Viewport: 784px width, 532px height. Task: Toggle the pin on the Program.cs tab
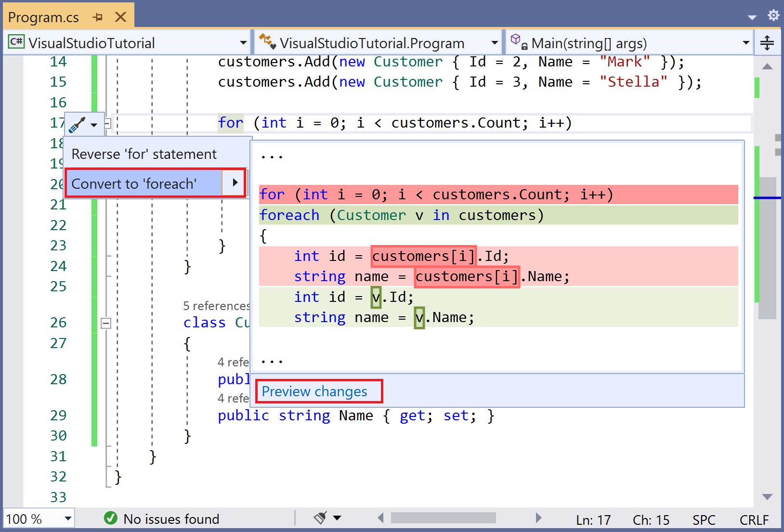pyautogui.click(x=98, y=17)
